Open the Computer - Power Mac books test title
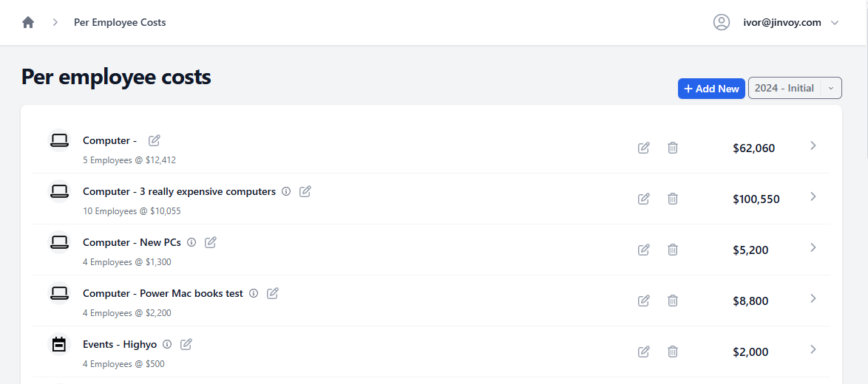The width and height of the screenshot is (868, 384). [163, 293]
